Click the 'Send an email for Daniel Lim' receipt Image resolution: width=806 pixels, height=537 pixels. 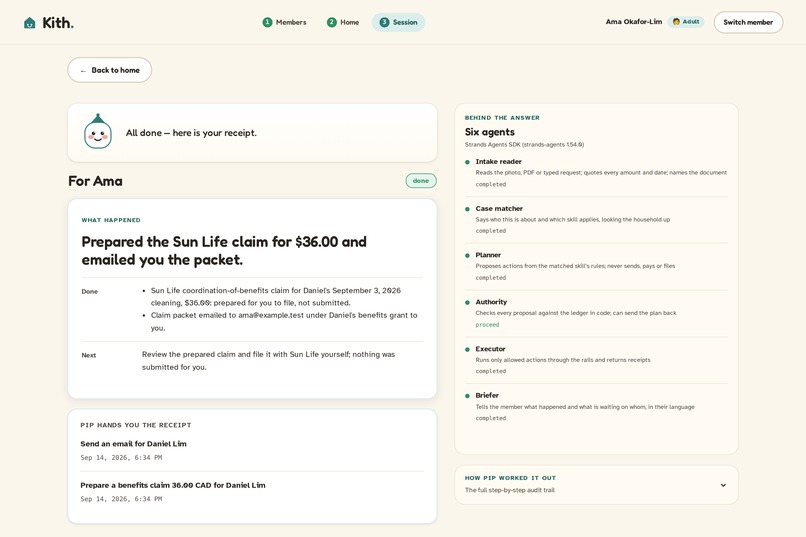[x=134, y=443]
